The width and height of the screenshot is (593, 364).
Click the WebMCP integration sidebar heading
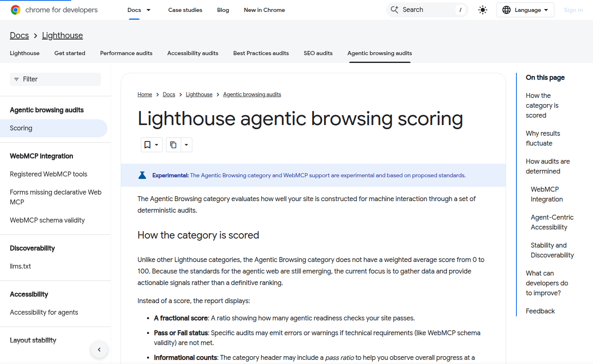42,156
